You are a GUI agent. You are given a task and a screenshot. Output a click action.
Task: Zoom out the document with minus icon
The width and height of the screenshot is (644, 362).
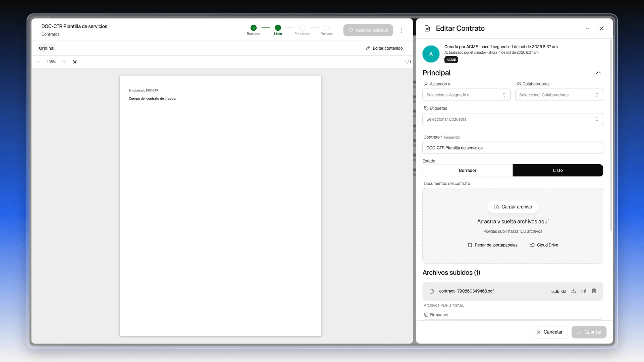click(38, 62)
